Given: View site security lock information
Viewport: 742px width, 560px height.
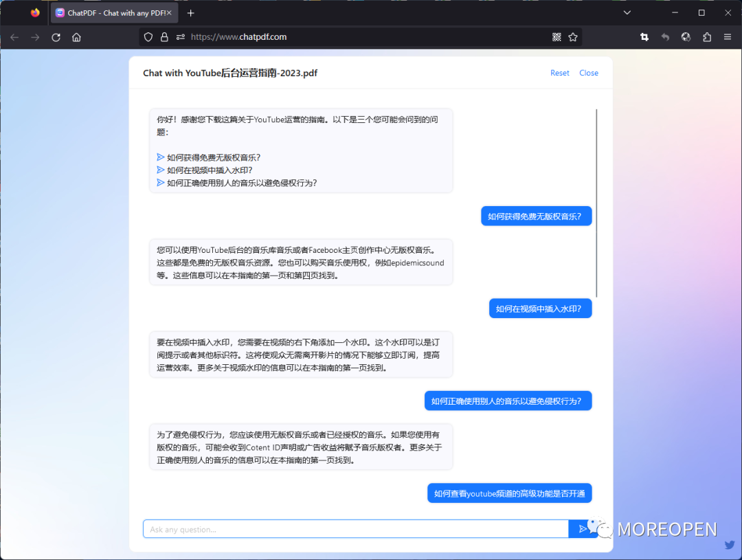Looking at the screenshot, I should [x=164, y=37].
